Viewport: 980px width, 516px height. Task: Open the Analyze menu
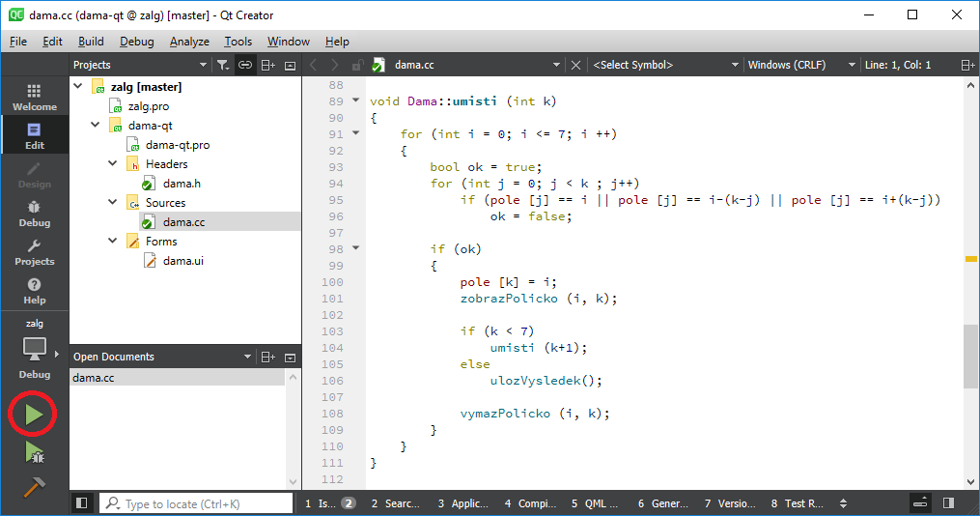189,42
